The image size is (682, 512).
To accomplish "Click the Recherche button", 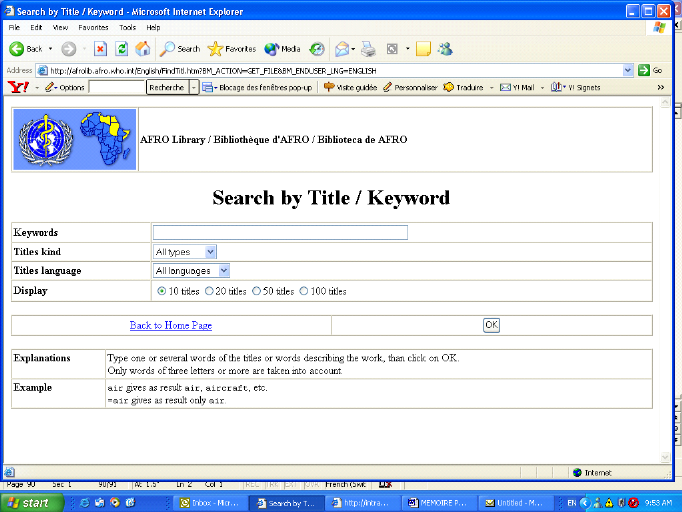I will click(167, 87).
